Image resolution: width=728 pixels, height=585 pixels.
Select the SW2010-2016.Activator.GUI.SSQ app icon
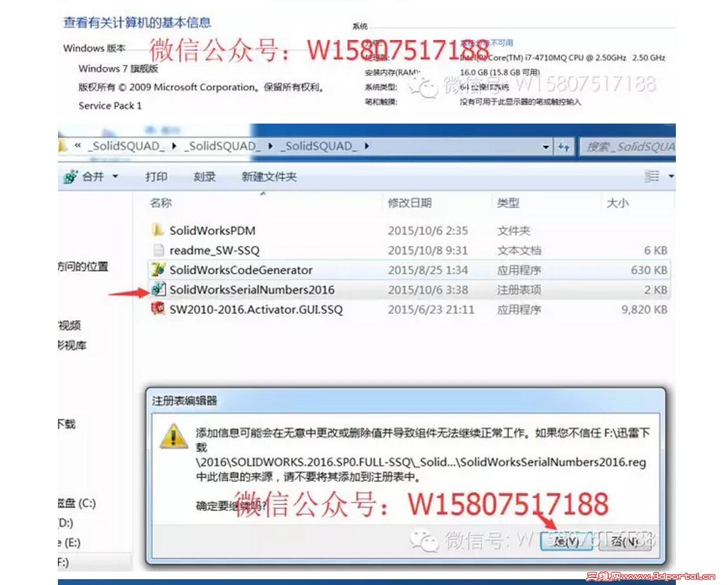pyautogui.click(x=158, y=308)
